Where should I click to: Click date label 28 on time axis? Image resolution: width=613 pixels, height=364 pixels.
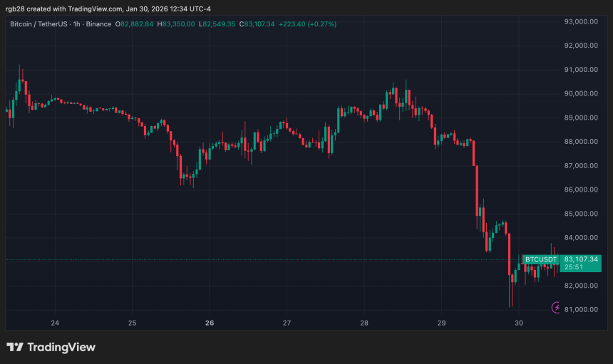(x=364, y=323)
